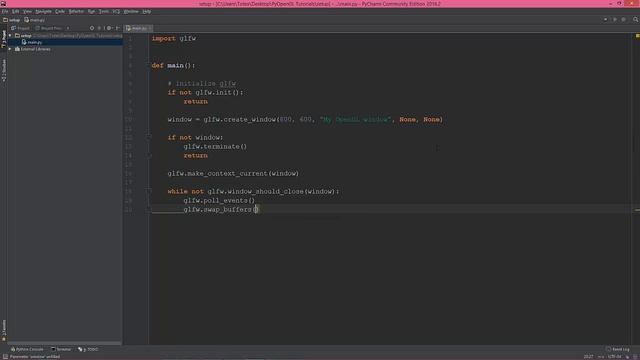This screenshot has height=360, width=640.
Task: Click line number 10 in gutter
Action: pos(129,120)
